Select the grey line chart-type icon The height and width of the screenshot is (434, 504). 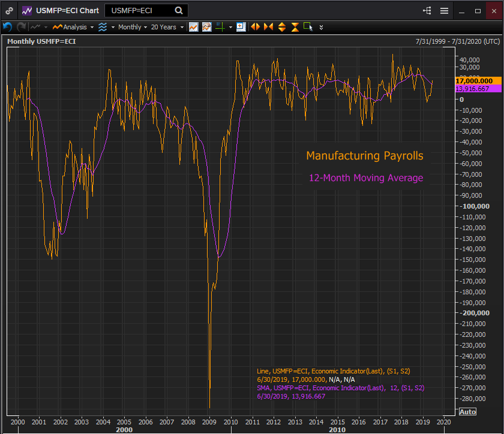tap(35, 27)
